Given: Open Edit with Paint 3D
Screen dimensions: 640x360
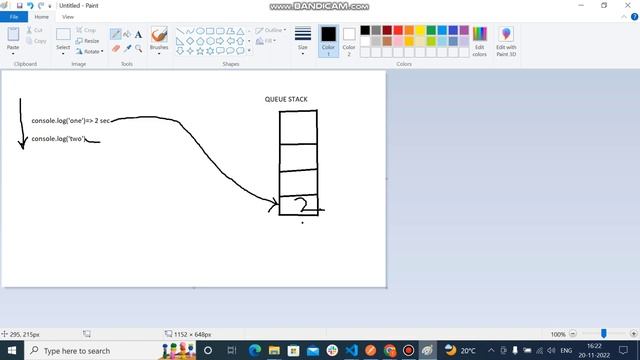Looking at the screenshot, I should point(506,41).
